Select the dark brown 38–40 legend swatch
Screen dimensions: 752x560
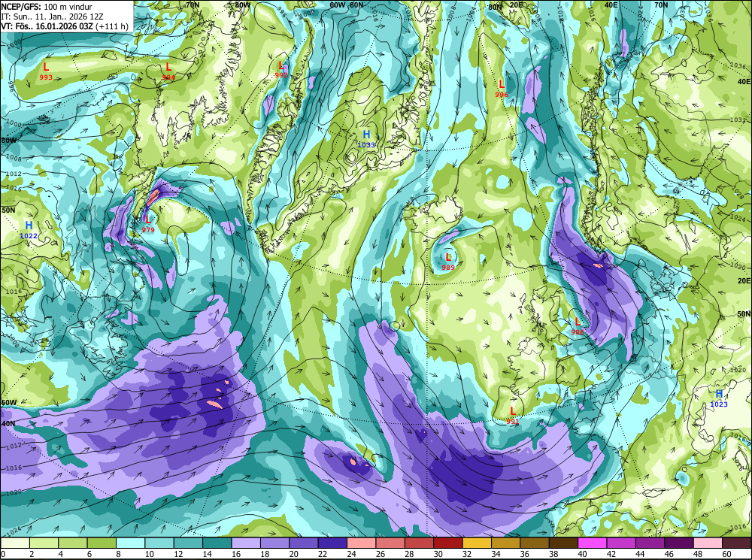563,543
